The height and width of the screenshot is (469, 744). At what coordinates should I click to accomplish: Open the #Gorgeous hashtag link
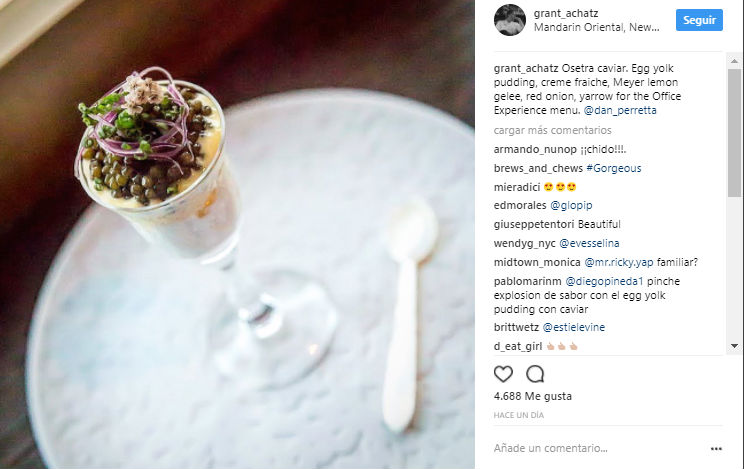pyautogui.click(x=614, y=168)
